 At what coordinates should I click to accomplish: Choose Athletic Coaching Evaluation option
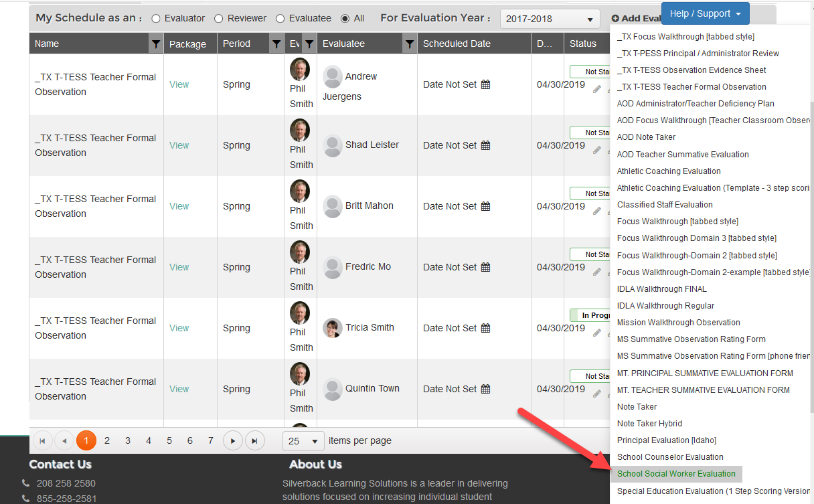pos(669,171)
